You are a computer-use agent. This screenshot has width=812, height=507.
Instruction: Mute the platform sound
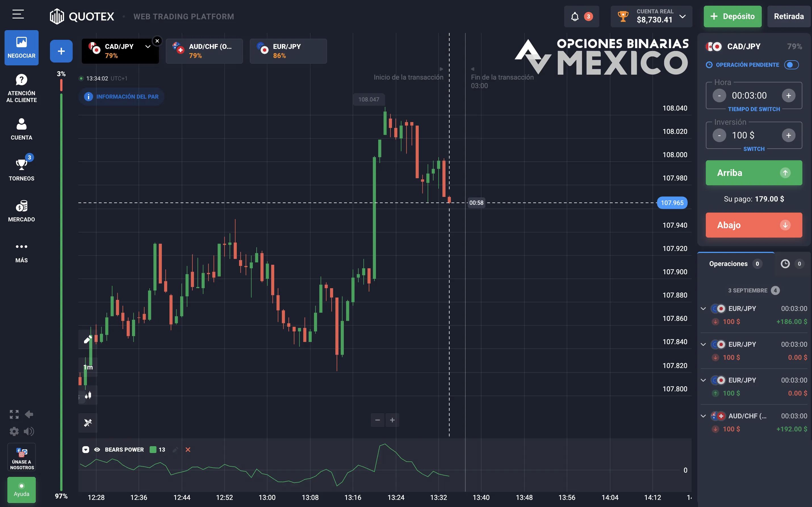(29, 431)
